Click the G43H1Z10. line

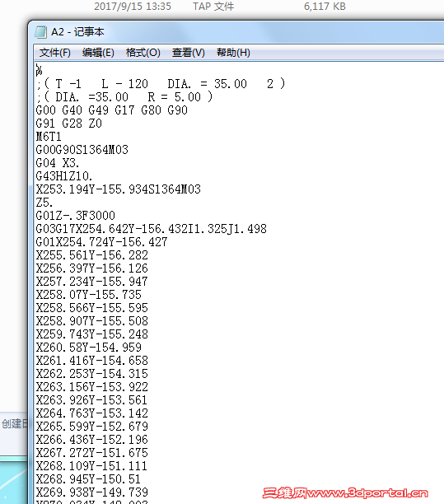(x=64, y=176)
